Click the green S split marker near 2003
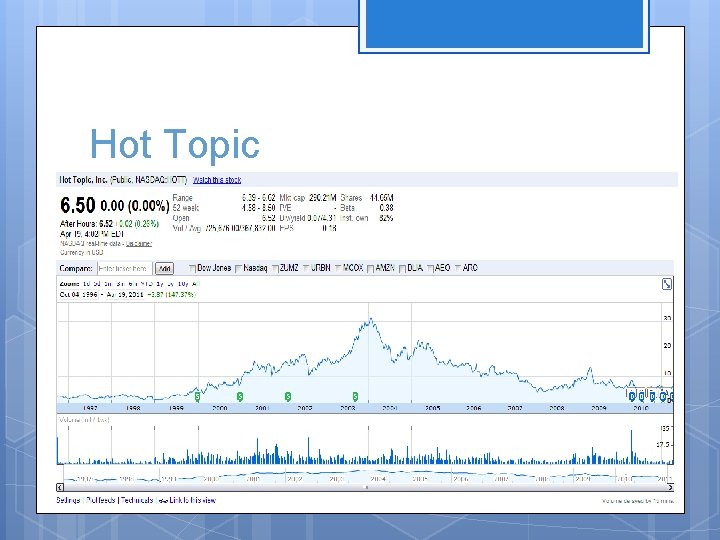 (x=355, y=396)
